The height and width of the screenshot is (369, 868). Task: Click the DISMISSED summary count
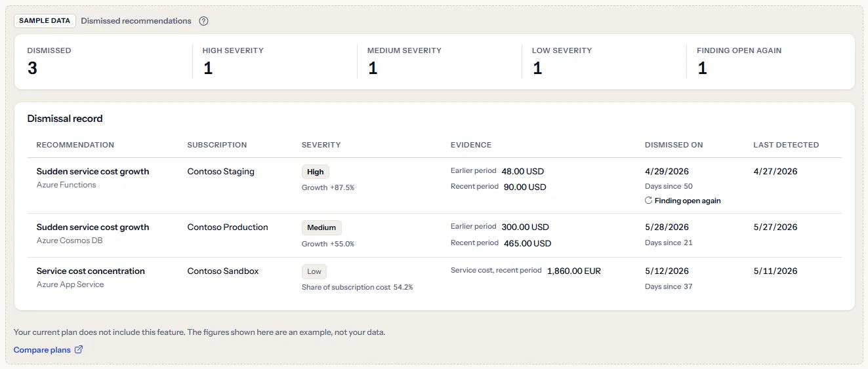click(x=32, y=68)
